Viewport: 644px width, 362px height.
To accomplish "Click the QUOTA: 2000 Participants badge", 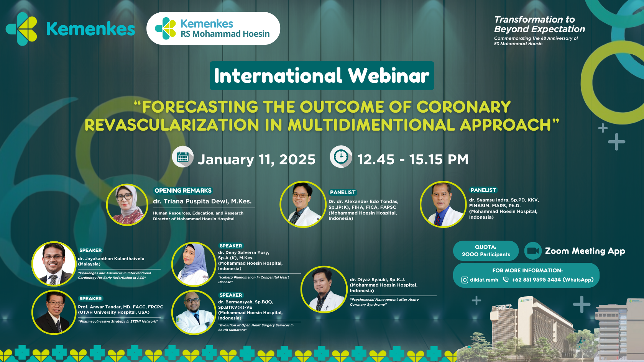I will [486, 251].
